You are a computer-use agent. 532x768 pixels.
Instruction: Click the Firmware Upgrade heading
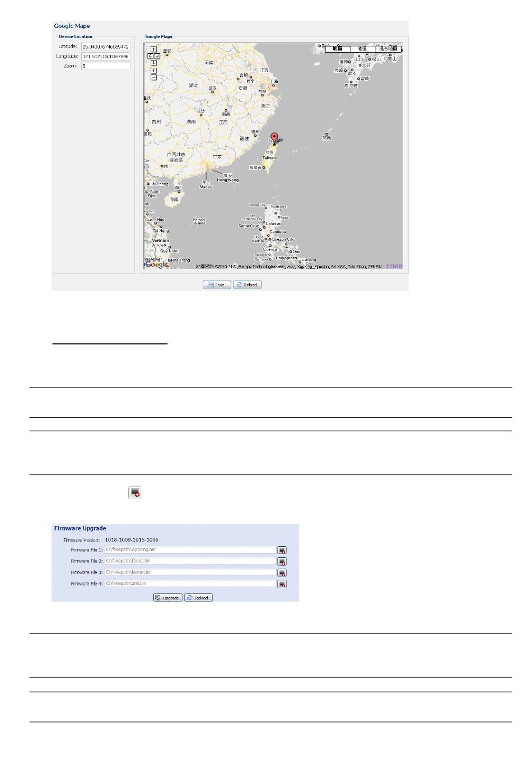click(x=80, y=528)
